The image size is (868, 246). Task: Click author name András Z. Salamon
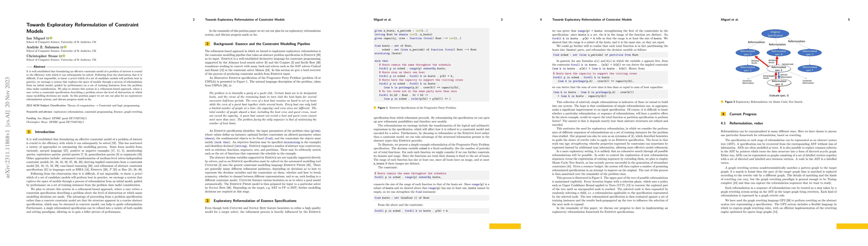click(x=43, y=47)
